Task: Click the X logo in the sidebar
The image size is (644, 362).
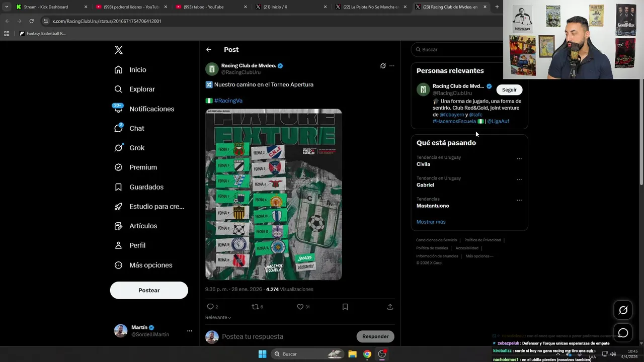Action: tap(119, 50)
